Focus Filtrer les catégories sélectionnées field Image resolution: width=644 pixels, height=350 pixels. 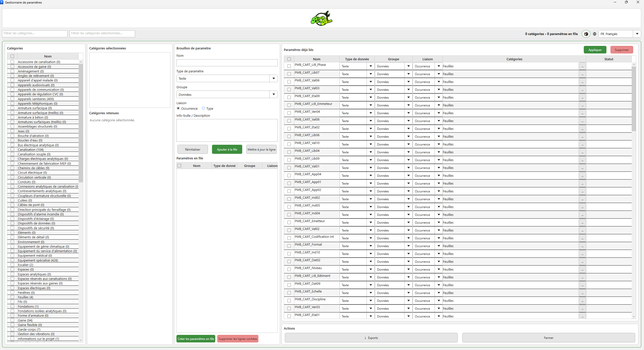pos(102,34)
